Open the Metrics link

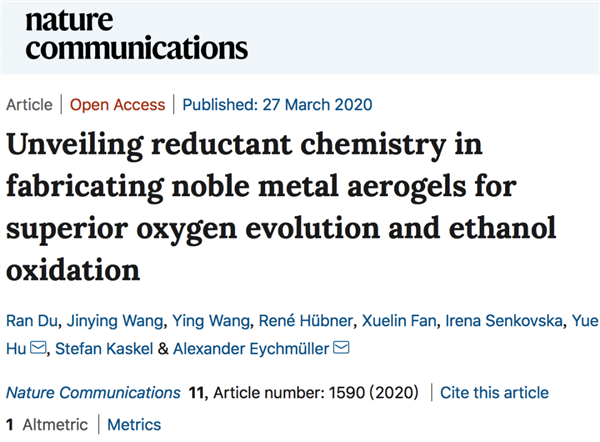(x=134, y=425)
